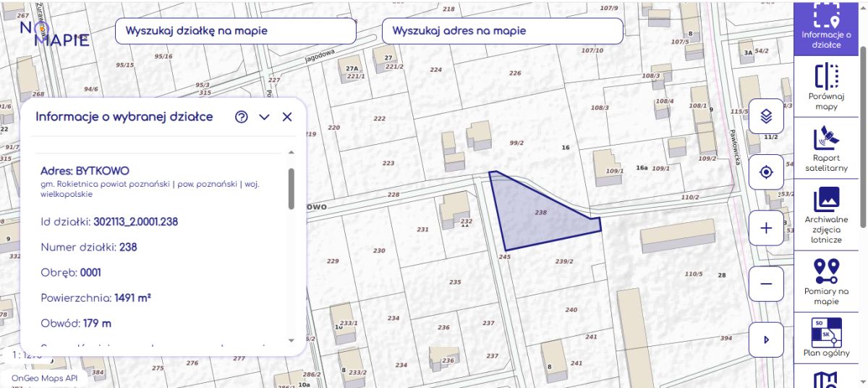Close the parcel information panel
868x388 pixels.
tap(287, 117)
